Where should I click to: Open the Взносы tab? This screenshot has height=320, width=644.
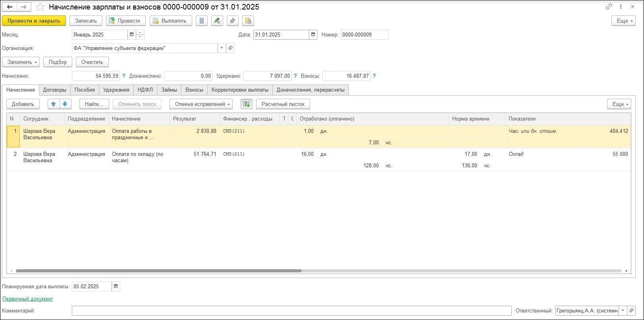(x=194, y=90)
